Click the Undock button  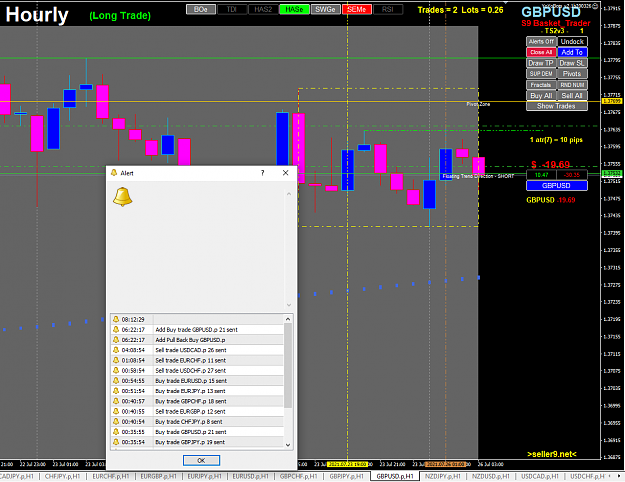572,41
